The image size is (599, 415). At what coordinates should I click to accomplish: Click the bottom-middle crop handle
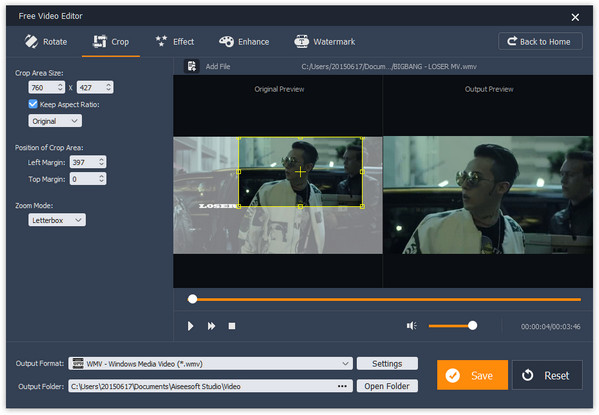click(x=300, y=206)
